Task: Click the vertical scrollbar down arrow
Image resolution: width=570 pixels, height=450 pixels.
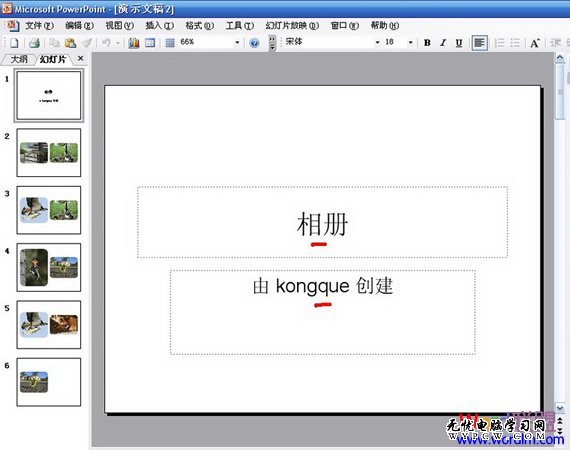Action: click(560, 409)
